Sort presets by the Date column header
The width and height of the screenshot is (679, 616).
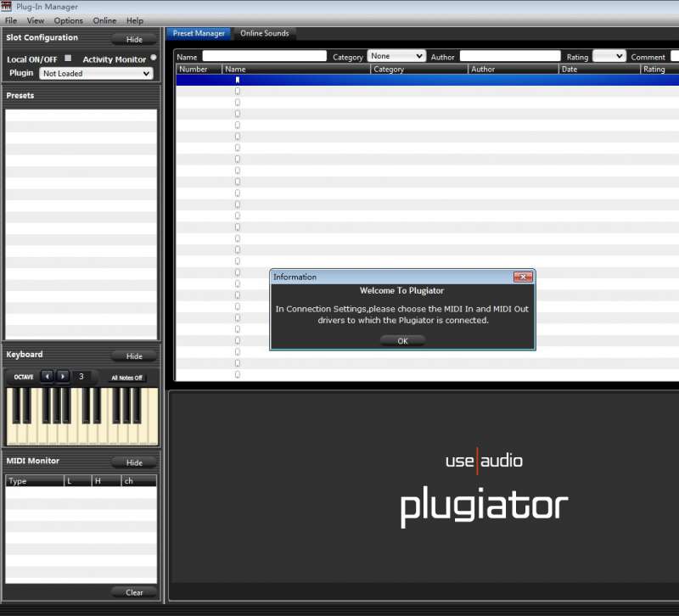coord(598,70)
